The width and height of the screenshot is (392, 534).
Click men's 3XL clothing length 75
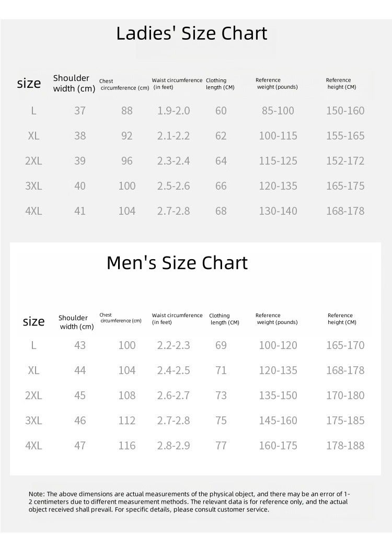click(x=221, y=421)
